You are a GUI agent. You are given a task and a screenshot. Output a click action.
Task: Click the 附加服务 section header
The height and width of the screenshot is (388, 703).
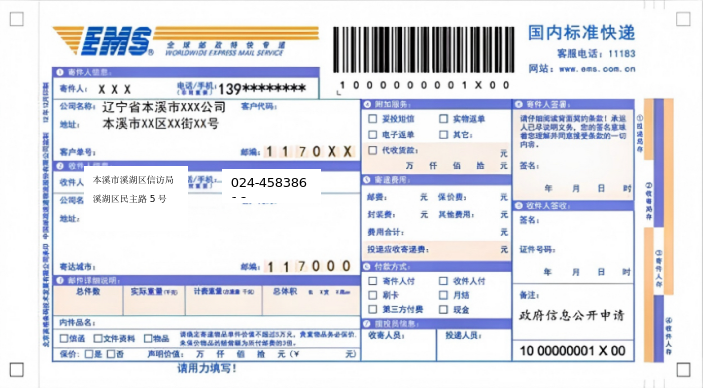point(436,104)
